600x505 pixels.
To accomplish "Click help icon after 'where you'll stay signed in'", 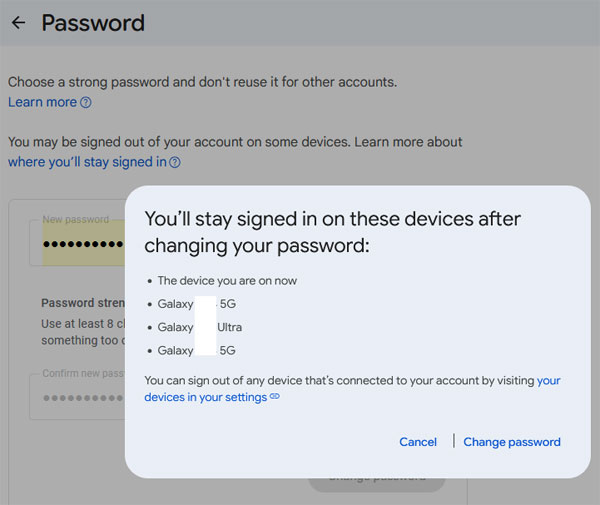I will (175, 163).
